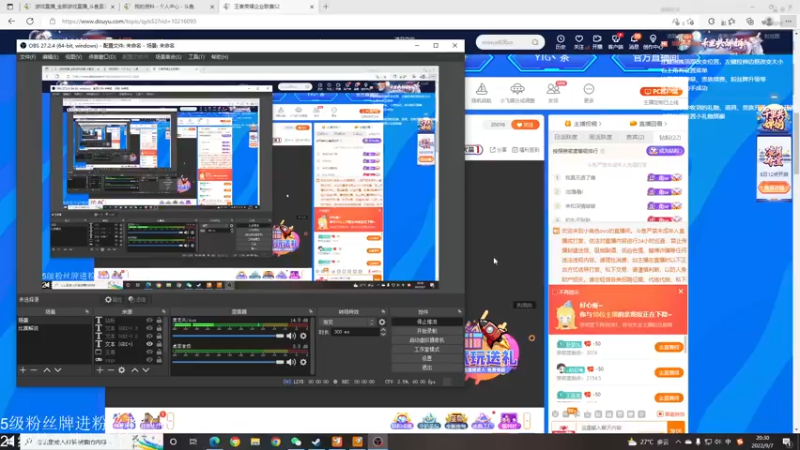Screen dimensions: 800x450
Task: Move scene up with arrow icon
Action: [x=46, y=370]
